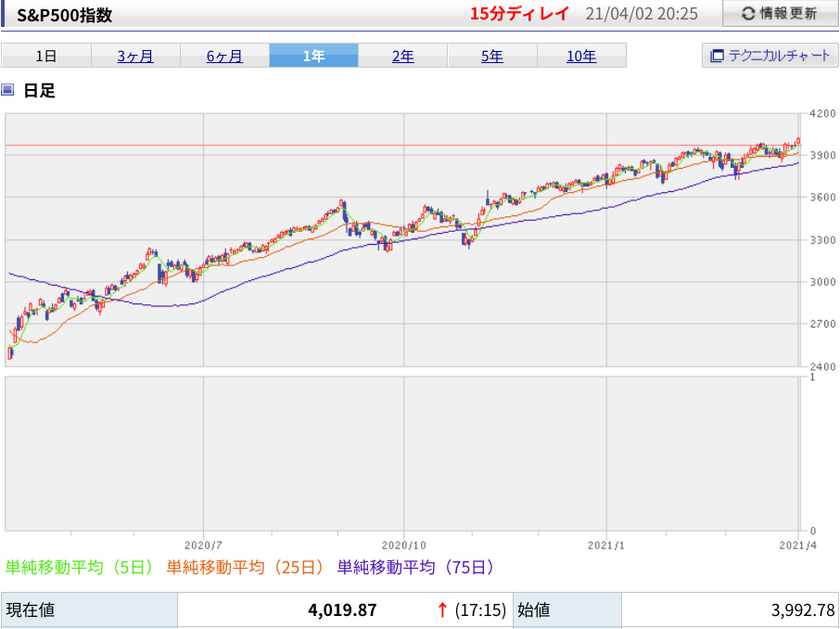Screen dimensions: 840x629
Task: Click the 21/04/02 20:25 timestamp
Action: tap(642, 14)
